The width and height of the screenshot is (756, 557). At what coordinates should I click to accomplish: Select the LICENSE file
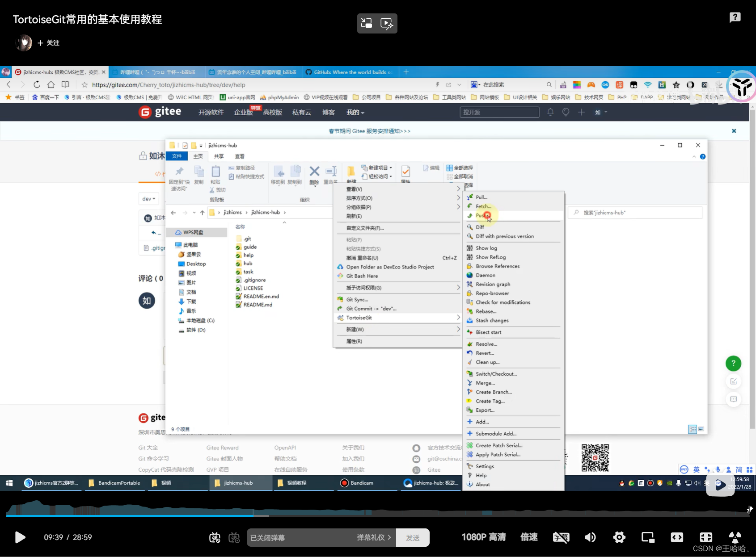[x=253, y=288]
